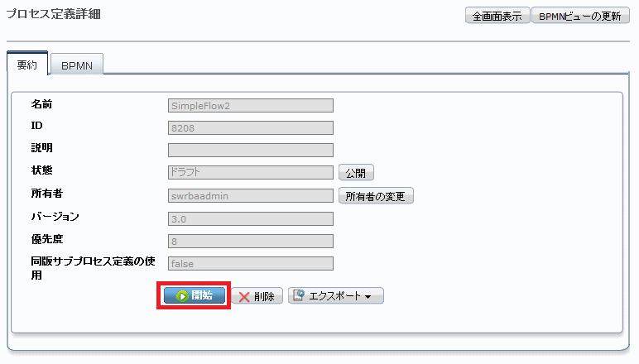The image size is (639, 364).
Task: Click the green play icon on 開始
Action: pyautogui.click(x=182, y=296)
